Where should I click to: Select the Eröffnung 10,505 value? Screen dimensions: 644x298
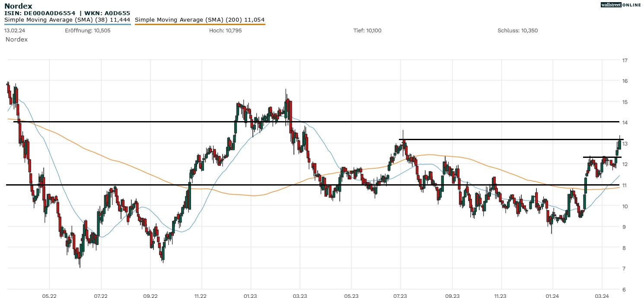[88, 31]
